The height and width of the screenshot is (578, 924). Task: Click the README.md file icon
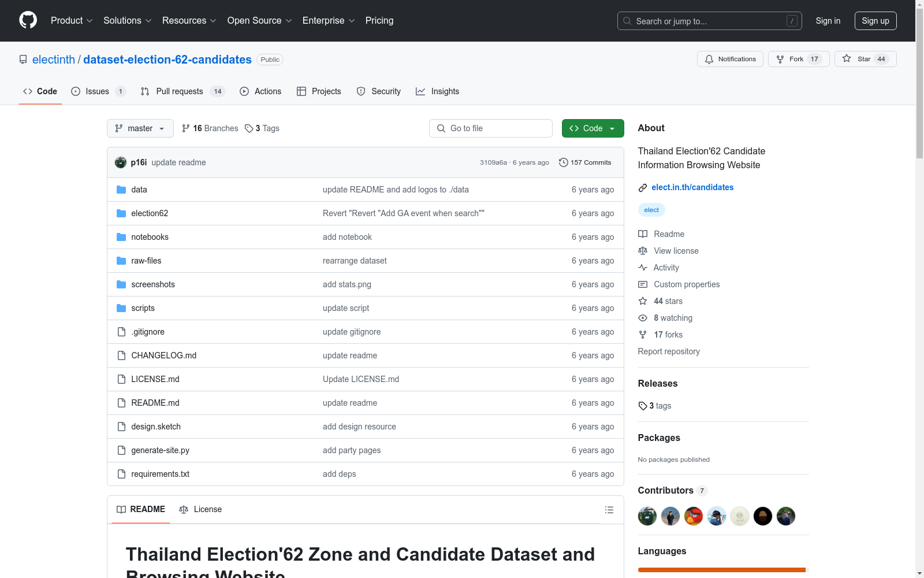pyautogui.click(x=121, y=403)
